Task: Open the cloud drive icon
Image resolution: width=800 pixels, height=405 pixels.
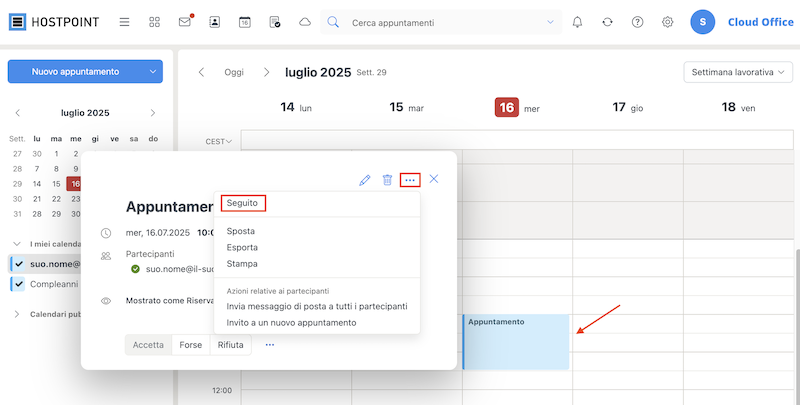Action: point(305,22)
